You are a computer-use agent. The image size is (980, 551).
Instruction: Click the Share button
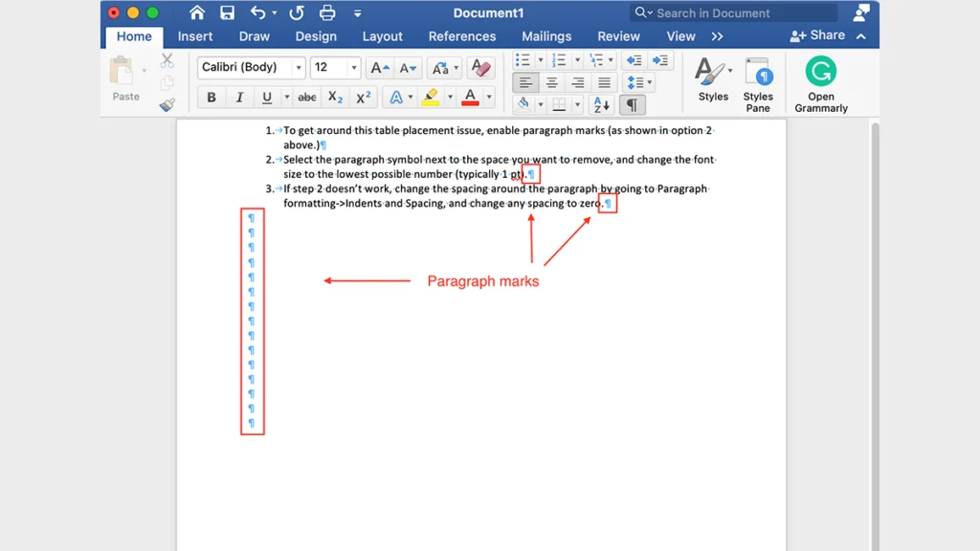tap(817, 35)
